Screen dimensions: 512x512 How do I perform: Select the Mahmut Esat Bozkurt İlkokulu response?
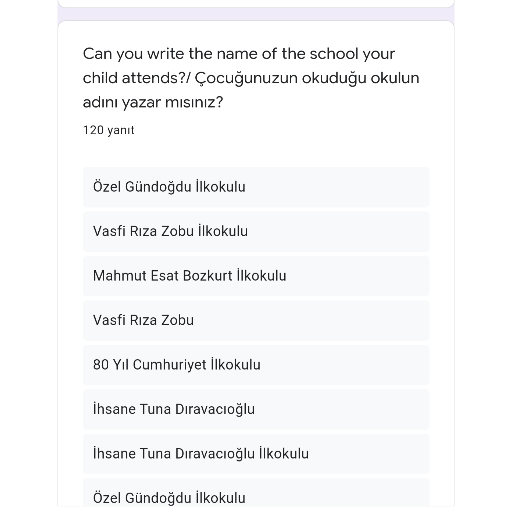[x=256, y=276]
